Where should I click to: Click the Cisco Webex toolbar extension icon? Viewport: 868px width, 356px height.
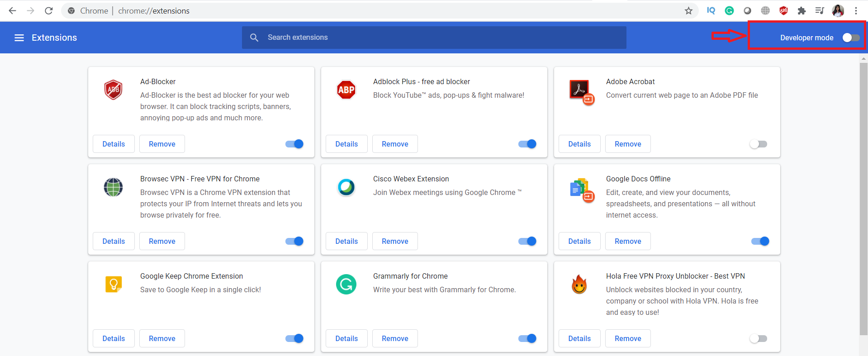[x=747, y=10]
